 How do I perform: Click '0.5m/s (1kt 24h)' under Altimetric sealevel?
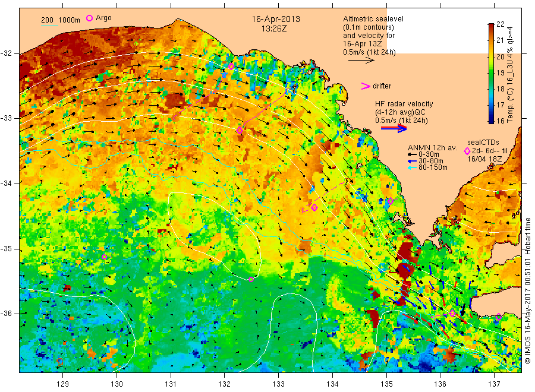pos(369,52)
